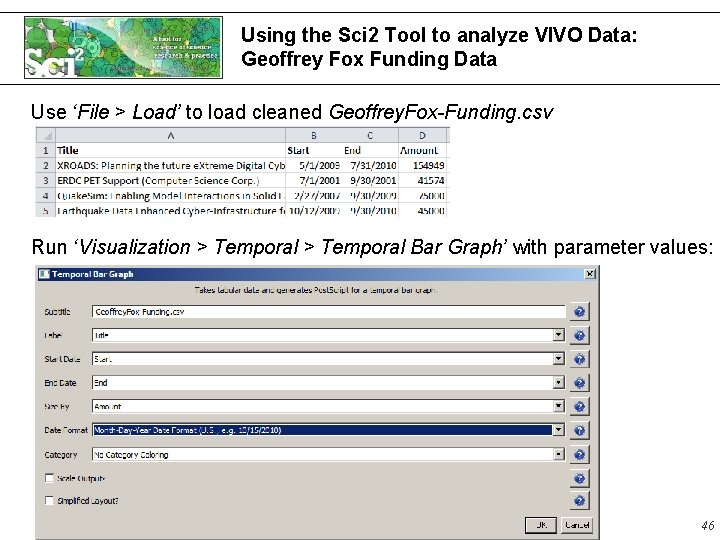The width and height of the screenshot is (720, 540).
Task: Select spreadsheet column C header
Action: tap(370, 135)
